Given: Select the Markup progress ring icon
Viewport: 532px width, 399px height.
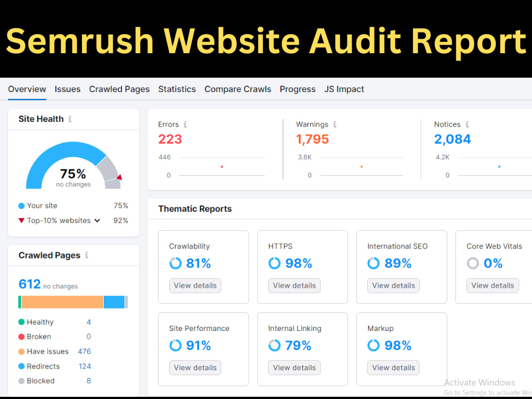Looking at the screenshot, I should pos(373,345).
